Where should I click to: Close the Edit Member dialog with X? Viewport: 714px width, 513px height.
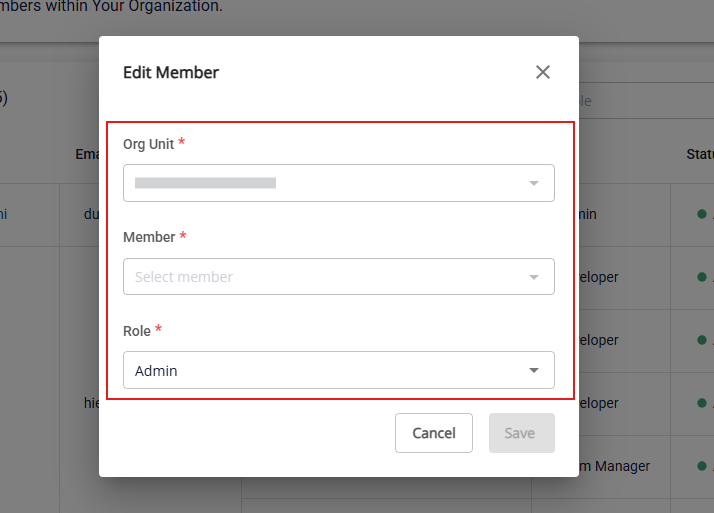click(x=543, y=72)
